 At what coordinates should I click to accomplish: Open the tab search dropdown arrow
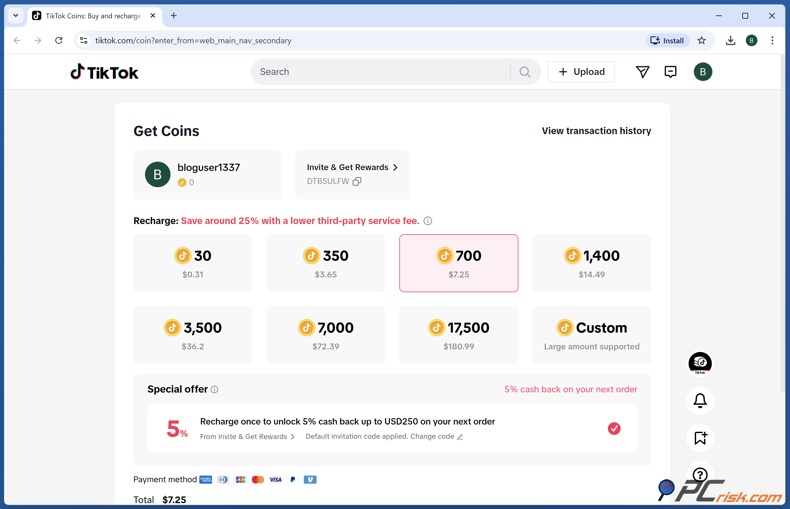click(x=16, y=16)
